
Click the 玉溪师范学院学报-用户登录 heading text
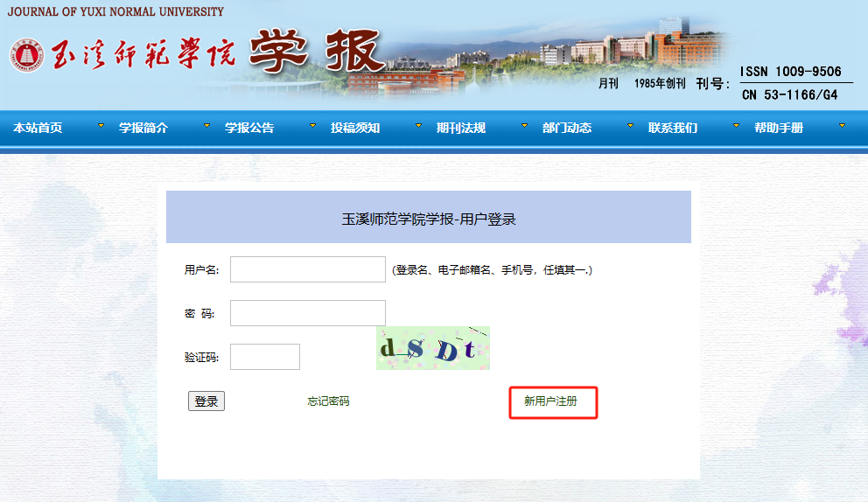tap(429, 220)
